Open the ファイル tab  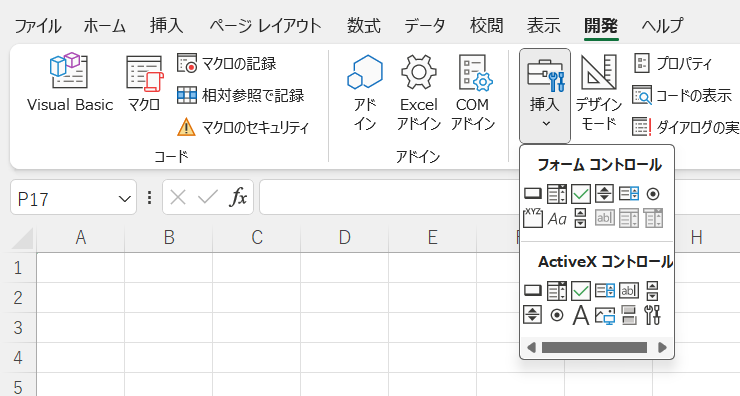click(38, 25)
